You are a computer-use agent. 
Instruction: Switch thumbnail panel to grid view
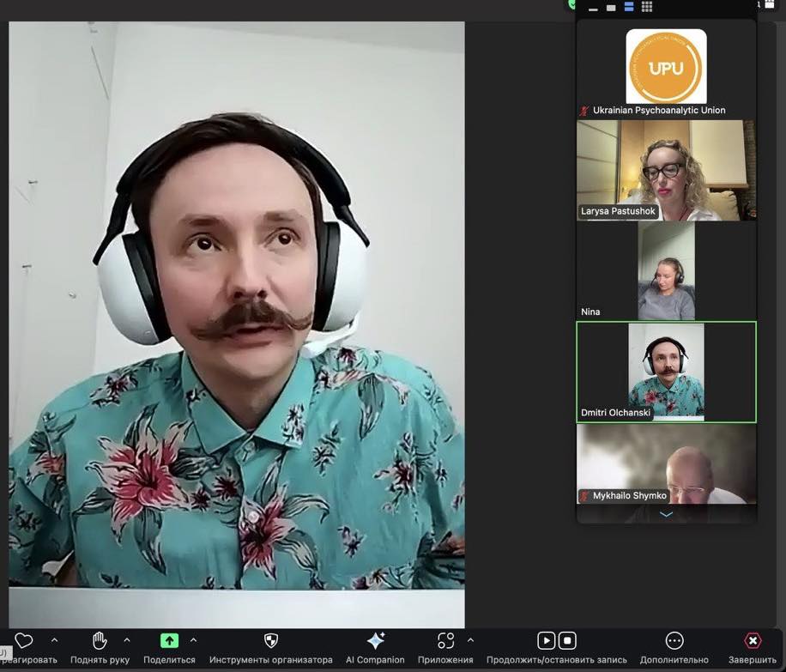click(647, 8)
